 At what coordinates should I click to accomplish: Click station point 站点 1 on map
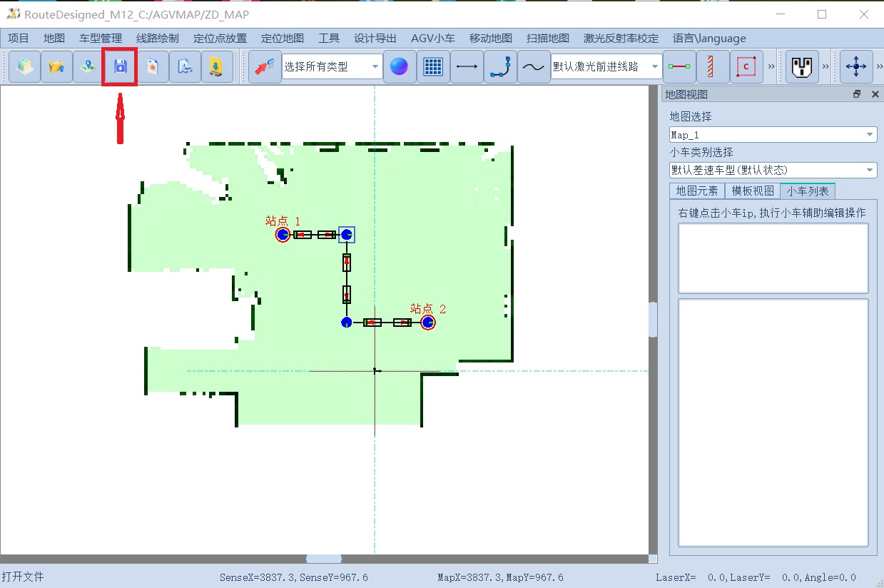tap(283, 235)
